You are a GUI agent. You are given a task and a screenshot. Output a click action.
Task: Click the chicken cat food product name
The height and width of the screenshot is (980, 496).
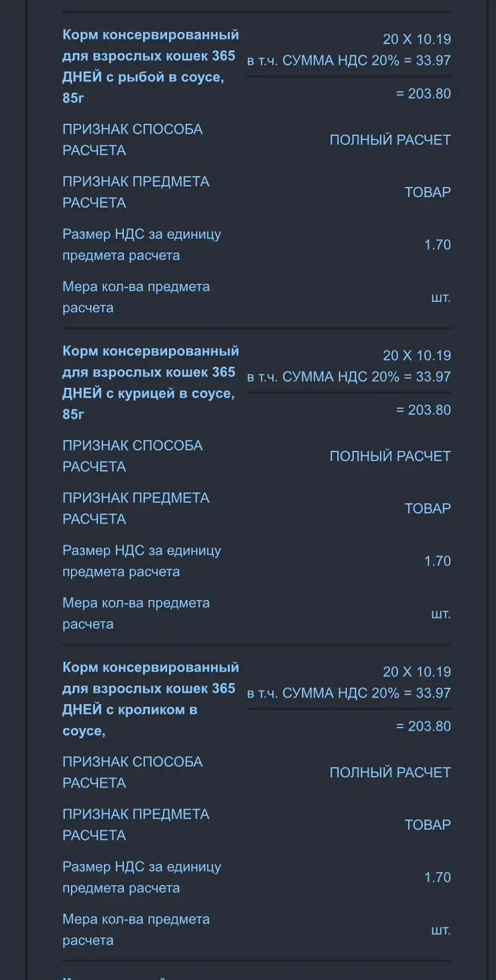(150, 382)
